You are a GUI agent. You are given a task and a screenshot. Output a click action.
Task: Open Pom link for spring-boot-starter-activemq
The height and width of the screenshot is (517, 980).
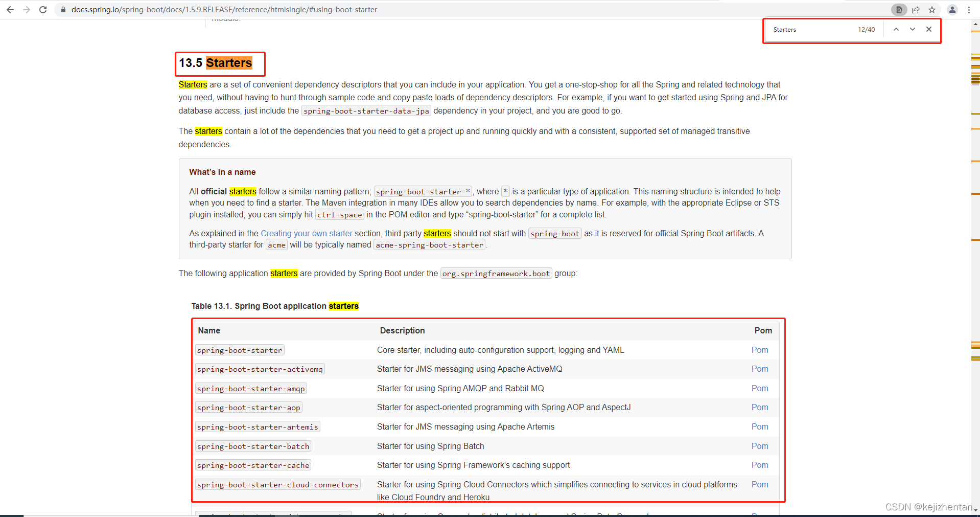click(760, 369)
